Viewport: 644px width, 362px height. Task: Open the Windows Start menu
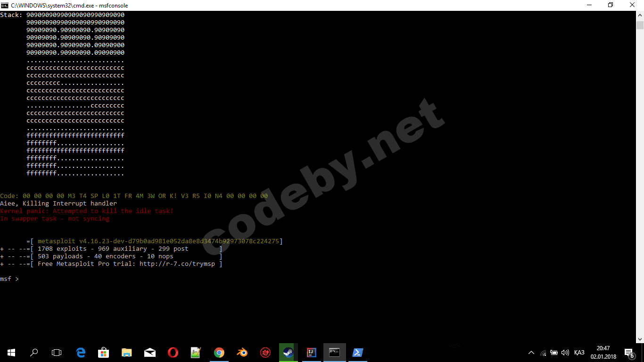pyautogui.click(x=11, y=353)
